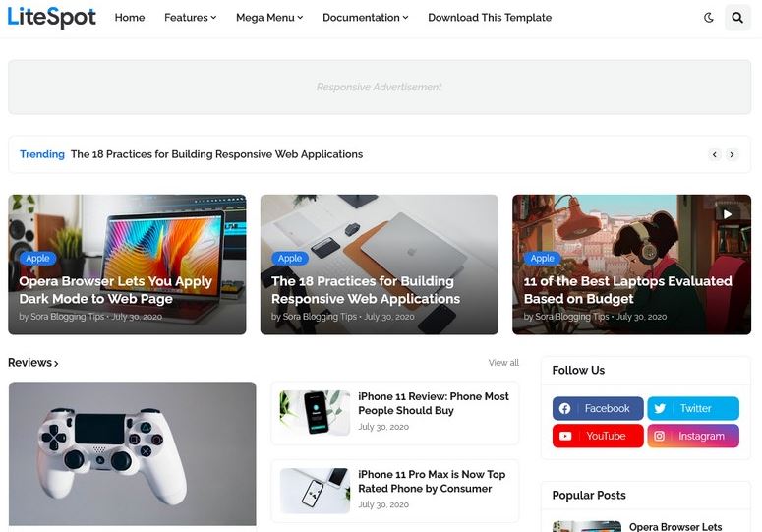Screen dimensions: 762x532
Task: Toggle dark mode with the moon icon
Action: tap(709, 18)
